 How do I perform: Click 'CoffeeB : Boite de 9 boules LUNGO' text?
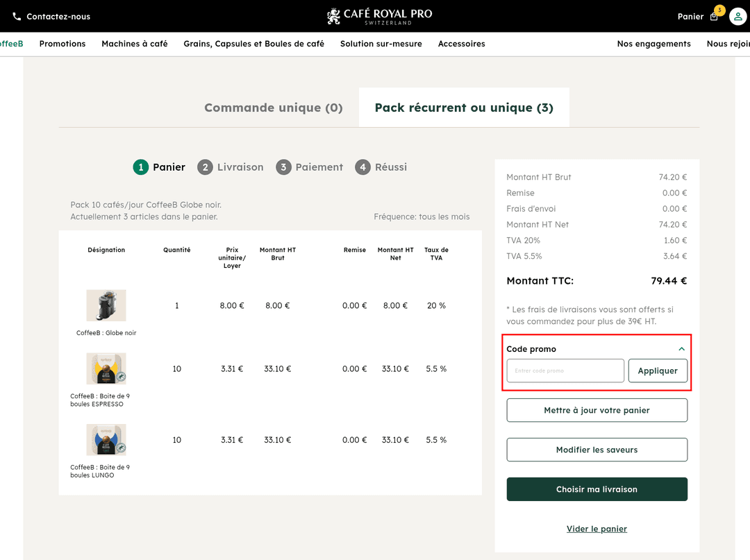[100, 471]
